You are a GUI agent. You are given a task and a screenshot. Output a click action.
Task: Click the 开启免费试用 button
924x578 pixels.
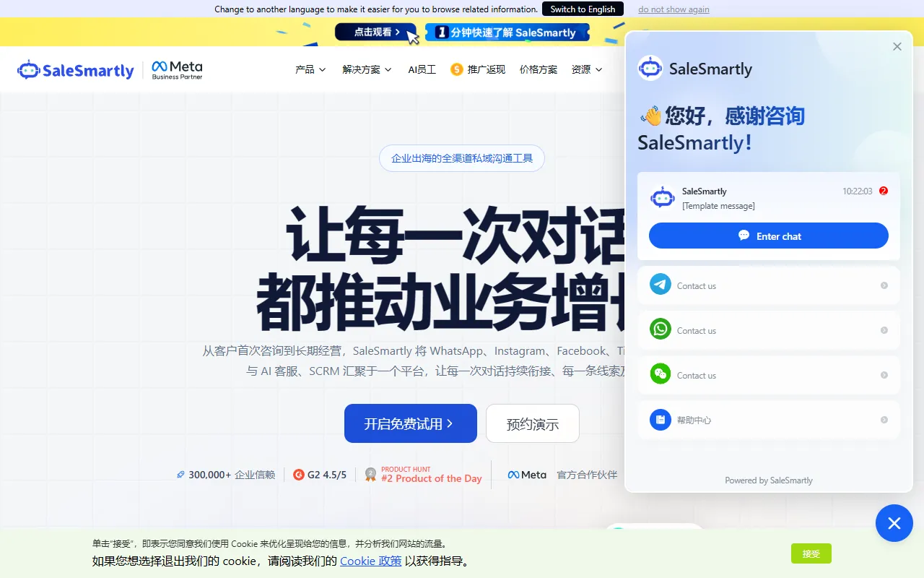(x=411, y=423)
